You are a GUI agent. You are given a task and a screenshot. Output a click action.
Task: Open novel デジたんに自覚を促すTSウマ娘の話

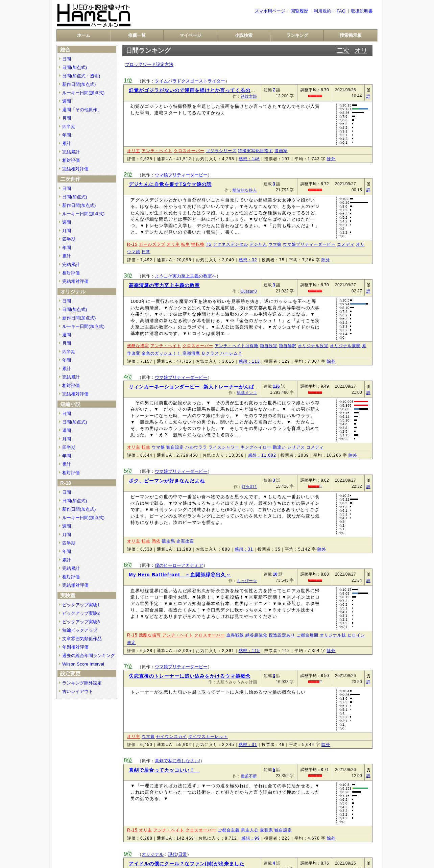(x=170, y=184)
